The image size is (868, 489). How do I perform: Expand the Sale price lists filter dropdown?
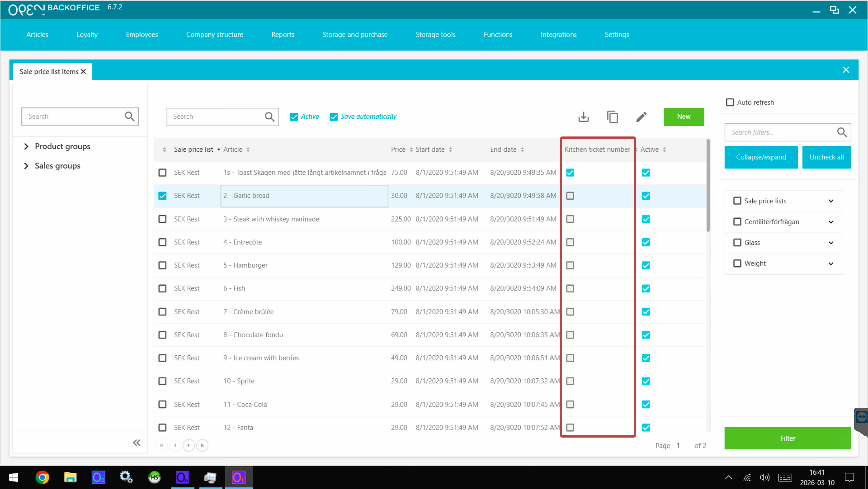click(831, 201)
